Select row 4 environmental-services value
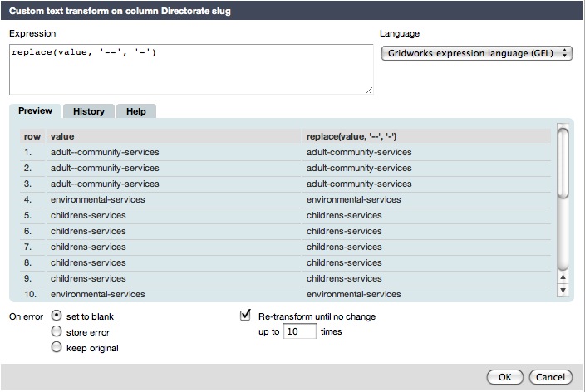 pos(98,199)
